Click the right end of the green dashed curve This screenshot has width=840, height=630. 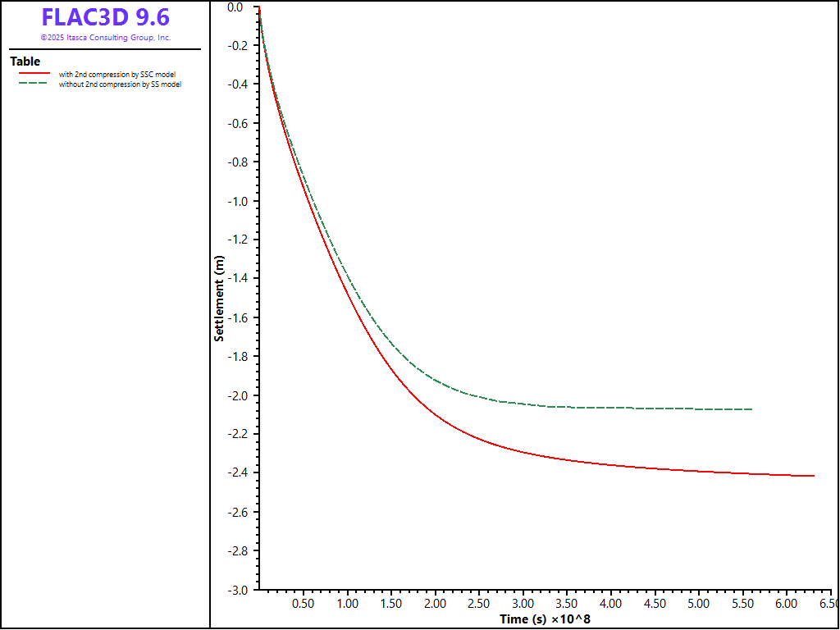751,409
